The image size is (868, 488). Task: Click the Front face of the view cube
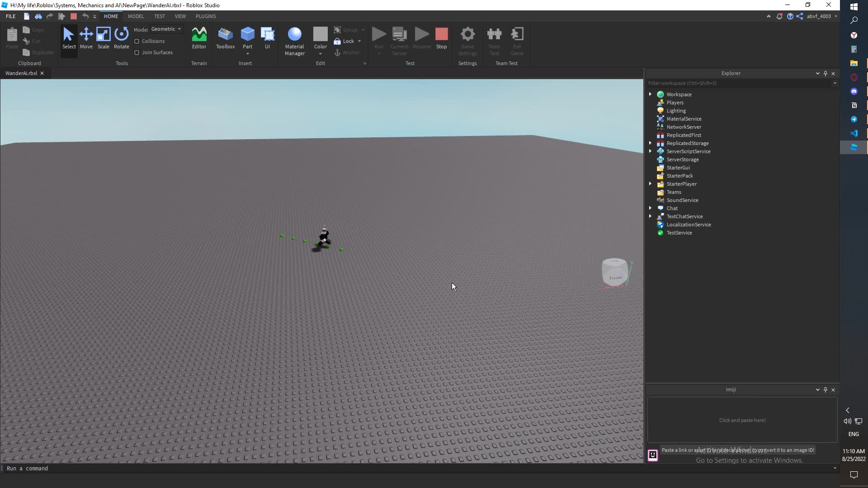615,277
